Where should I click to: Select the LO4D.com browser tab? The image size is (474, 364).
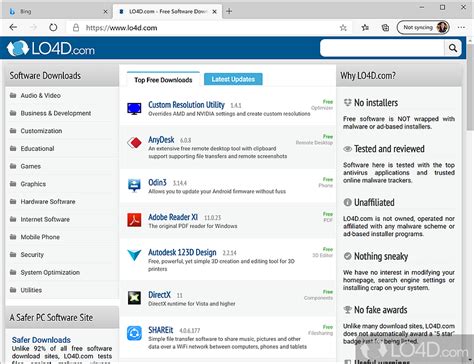tap(167, 12)
